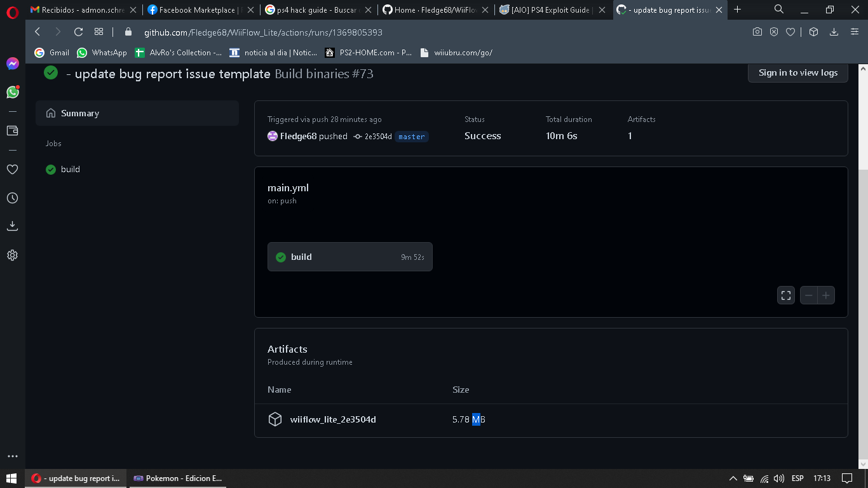The image size is (868, 488).
Task: Open a new browser tab
Action: 738,10
